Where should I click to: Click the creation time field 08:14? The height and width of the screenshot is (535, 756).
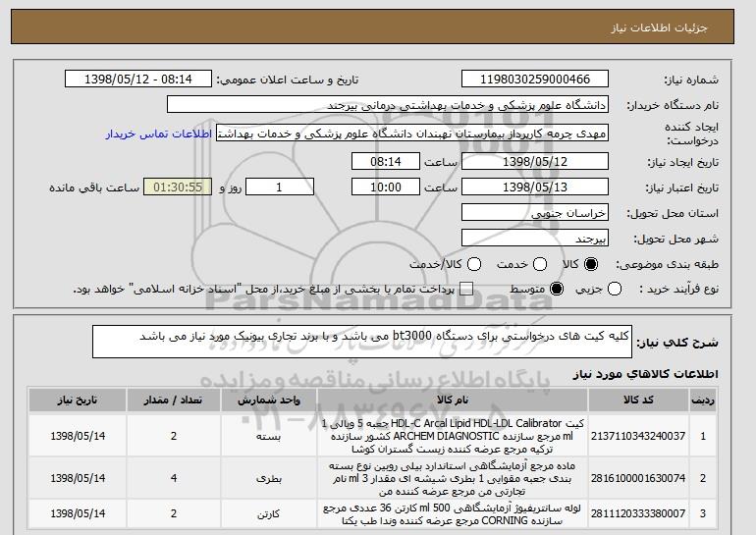386,161
